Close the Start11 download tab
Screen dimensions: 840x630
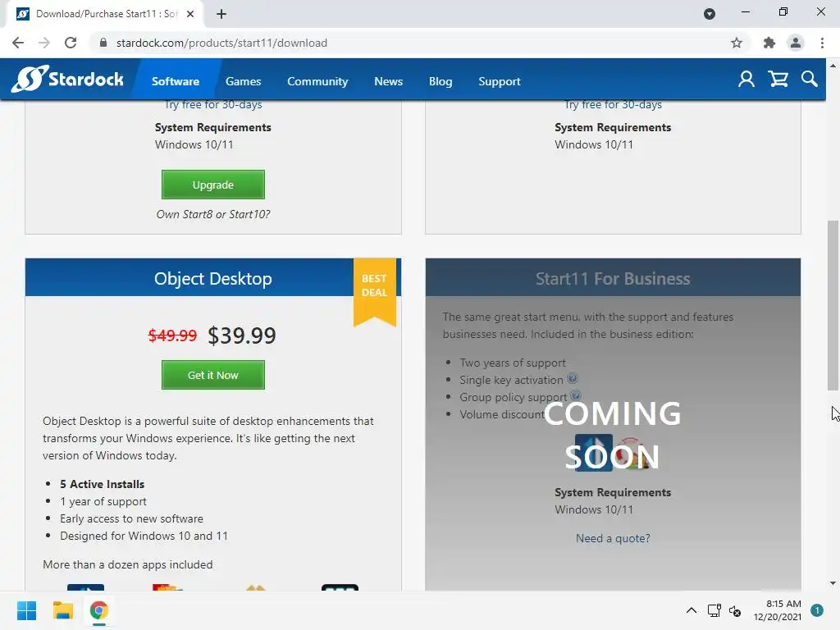coord(190,14)
